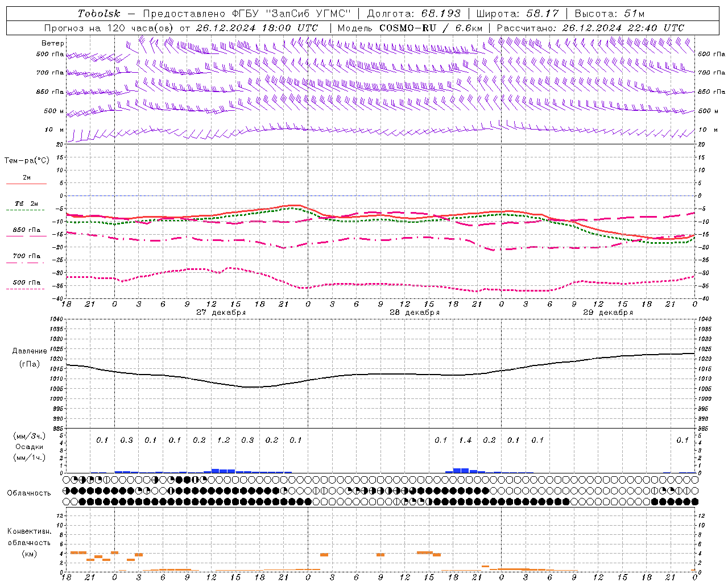
Task: Click the 'Конвективн.' label
Action: [30, 532]
